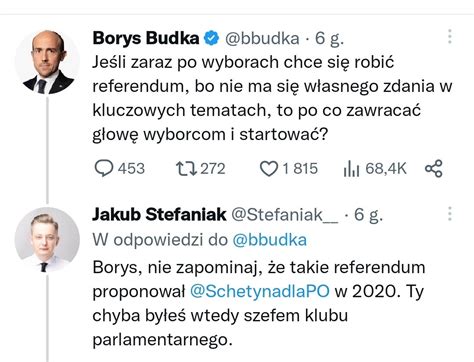Open the @bbudka handle in tweet header
Screen dimensions: 474x362
(262, 38)
